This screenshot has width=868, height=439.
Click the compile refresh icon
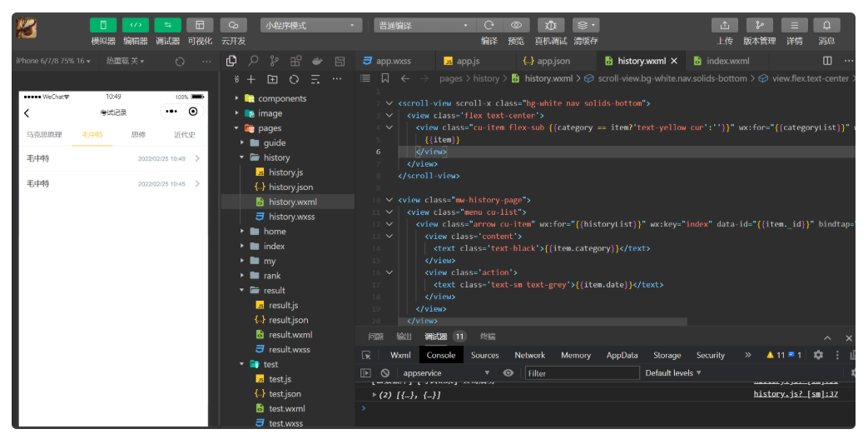[x=489, y=25]
